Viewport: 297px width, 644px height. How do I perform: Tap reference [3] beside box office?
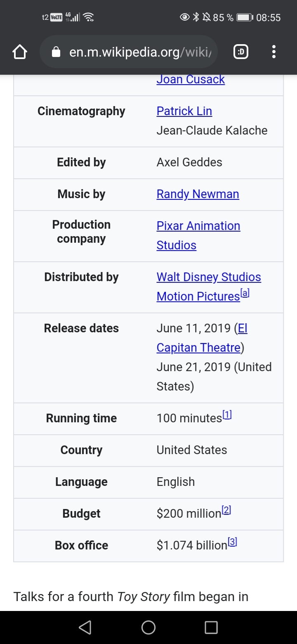[233, 542]
